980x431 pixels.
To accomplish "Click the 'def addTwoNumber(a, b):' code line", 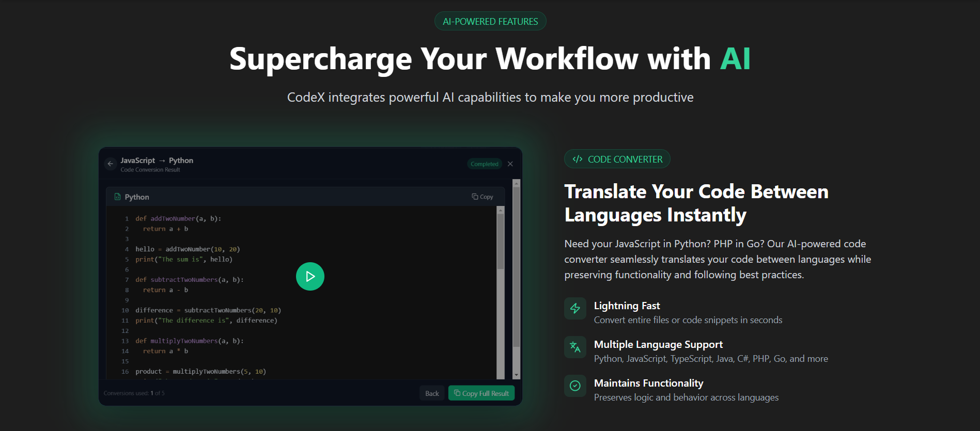I will (178, 218).
